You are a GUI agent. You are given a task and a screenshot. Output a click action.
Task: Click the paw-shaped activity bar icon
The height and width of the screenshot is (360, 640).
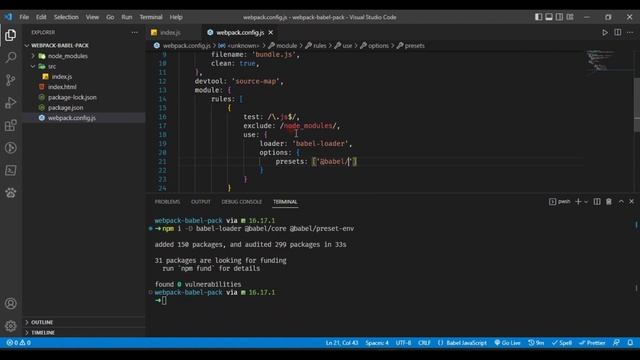click(11, 192)
